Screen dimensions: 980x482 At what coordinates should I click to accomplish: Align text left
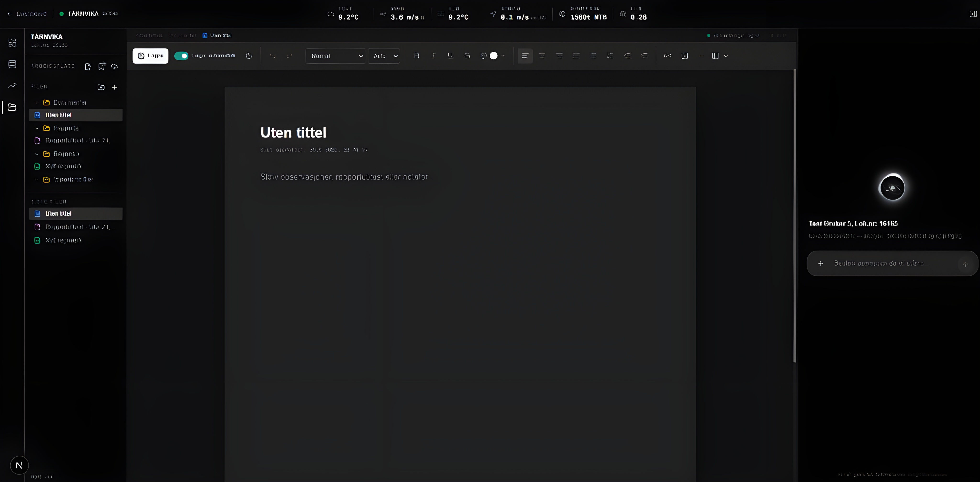tap(525, 56)
